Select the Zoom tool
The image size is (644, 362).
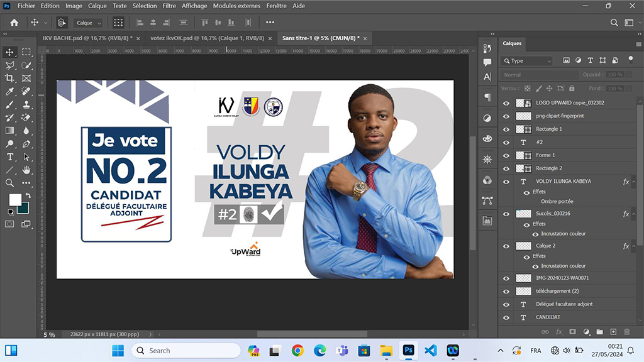click(x=9, y=183)
